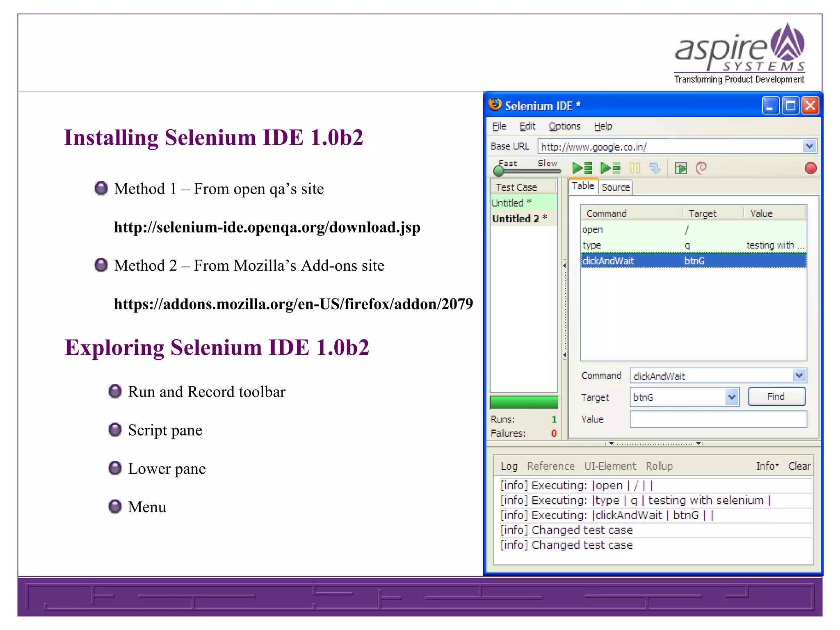Switch to the Table tab
The image size is (840, 630).
[x=583, y=186]
